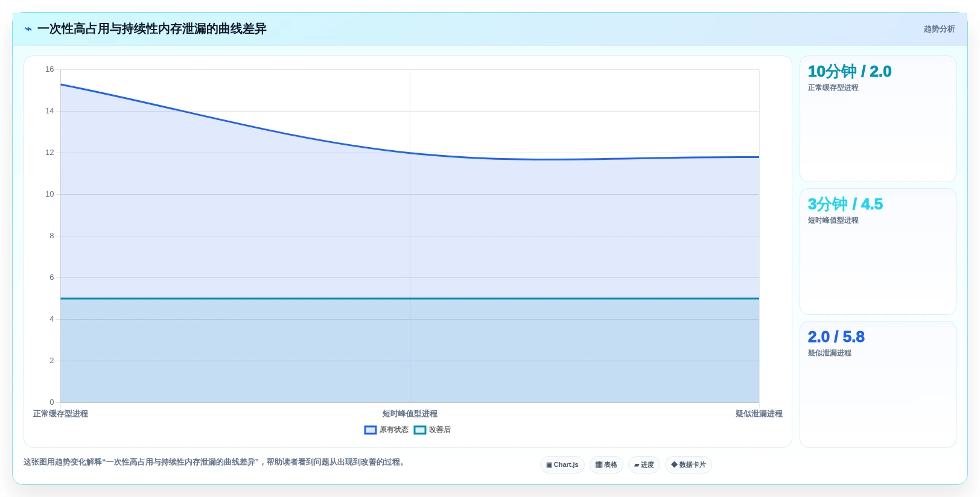This screenshot has width=980, height=497.
Task: Click the lightning icon beside the title
Action: click(x=28, y=29)
